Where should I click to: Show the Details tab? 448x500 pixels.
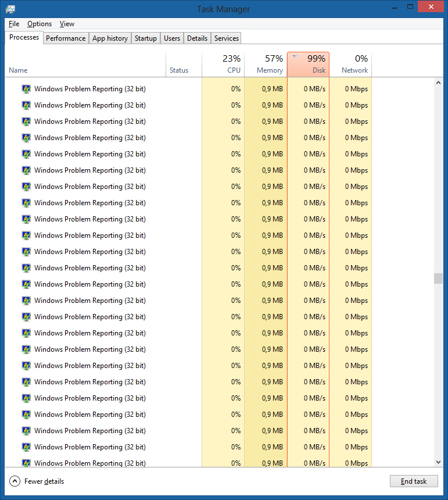click(197, 38)
